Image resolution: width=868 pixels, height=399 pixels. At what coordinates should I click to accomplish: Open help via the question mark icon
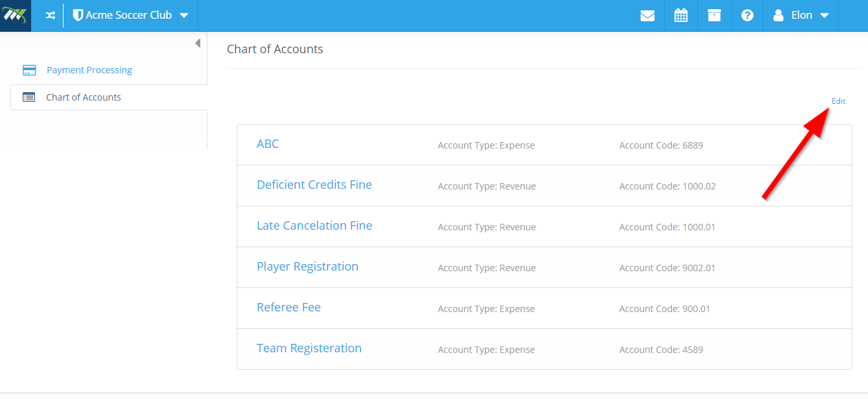pos(747,16)
